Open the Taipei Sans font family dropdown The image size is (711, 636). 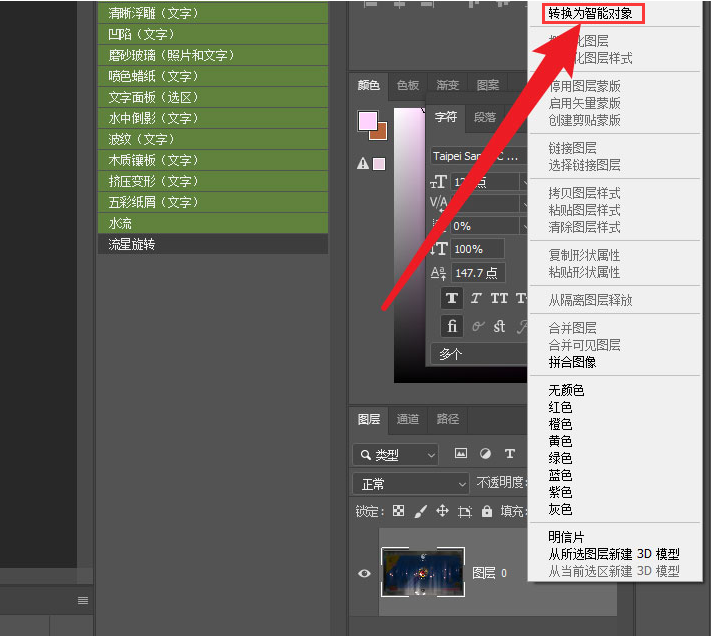[x=479, y=156]
